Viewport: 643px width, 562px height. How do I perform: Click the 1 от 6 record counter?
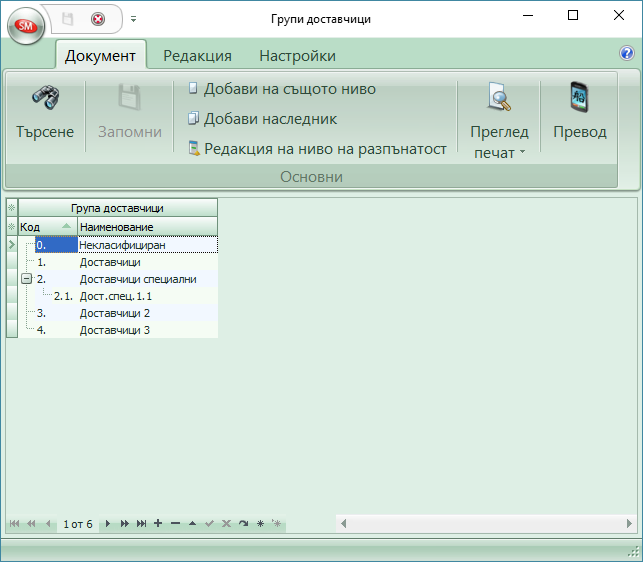(x=78, y=524)
